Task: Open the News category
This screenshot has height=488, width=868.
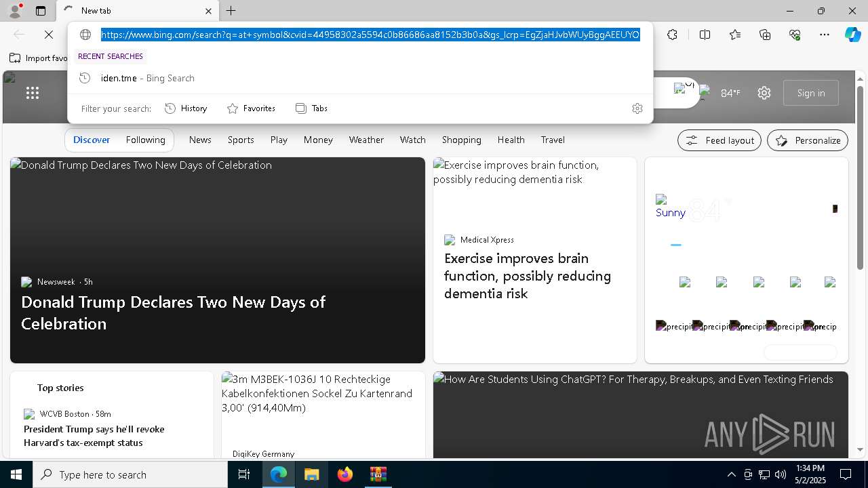Action: (x=200, y=140)
